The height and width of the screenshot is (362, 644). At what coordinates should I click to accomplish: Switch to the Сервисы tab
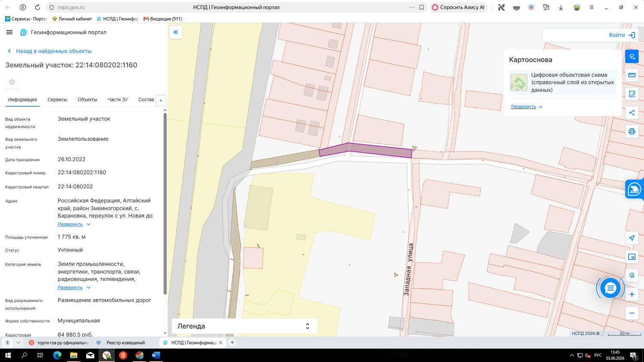(x=57, y=100)
